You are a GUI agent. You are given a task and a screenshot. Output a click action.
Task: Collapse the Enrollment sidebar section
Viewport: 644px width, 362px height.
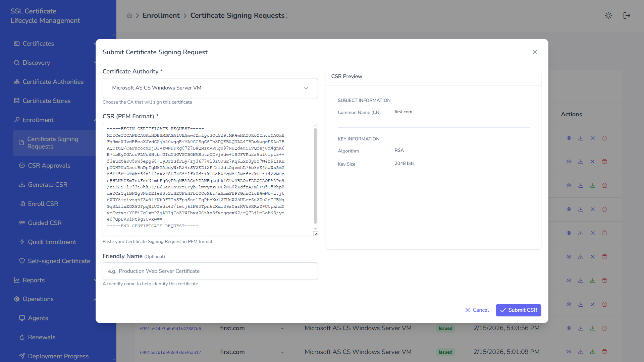point(38,120)
